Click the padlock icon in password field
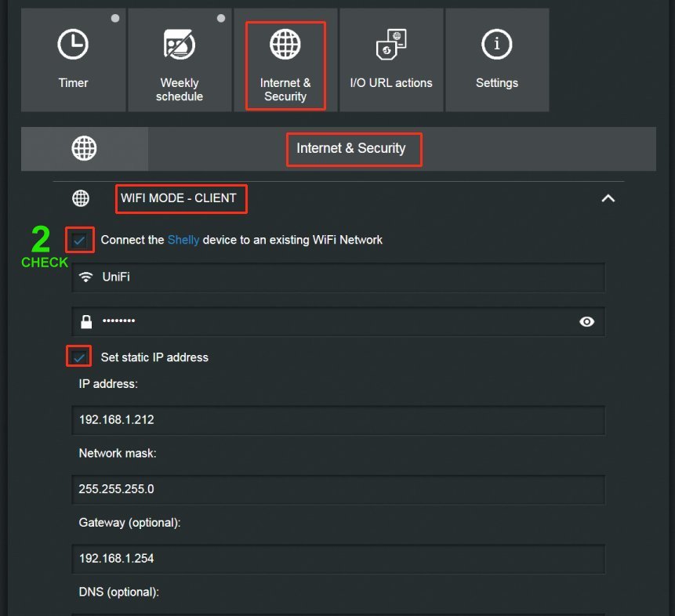The width and height of the screenshot is (675, 616). point(86,321)
